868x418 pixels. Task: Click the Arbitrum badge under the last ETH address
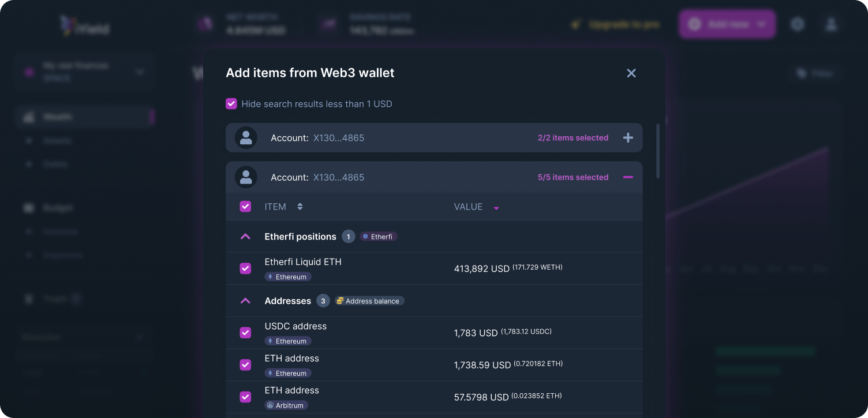tap(286, 405)
